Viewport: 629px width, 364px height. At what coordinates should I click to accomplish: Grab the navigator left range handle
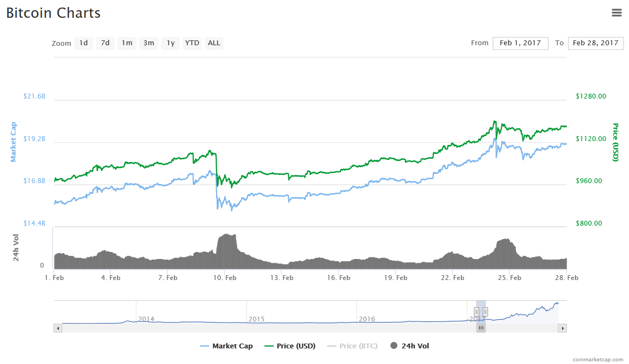[x=476, y=311]
